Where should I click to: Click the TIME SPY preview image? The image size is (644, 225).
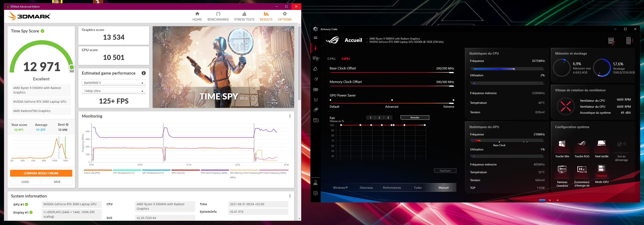[x=223, y=67]
